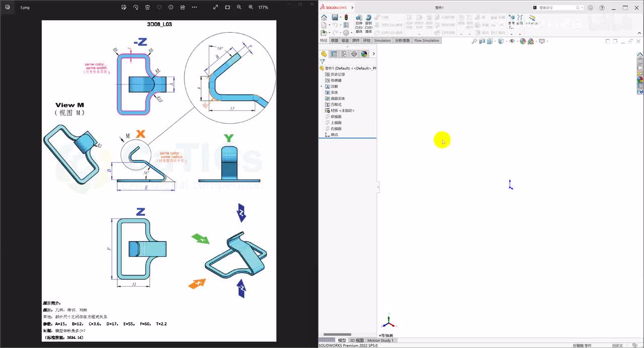Open the View Settings dropdown arrow
Viewport: 644px width, 348px height.
[x=547, y=41]
